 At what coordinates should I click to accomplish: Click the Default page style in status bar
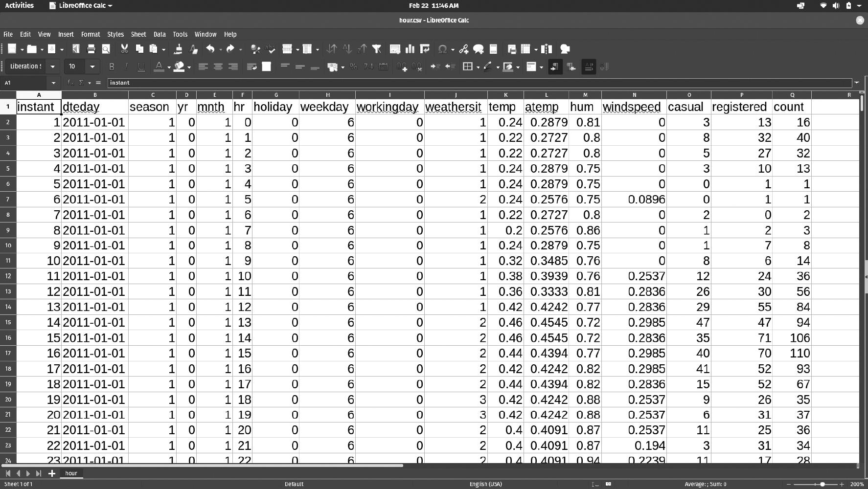[294, 484]
